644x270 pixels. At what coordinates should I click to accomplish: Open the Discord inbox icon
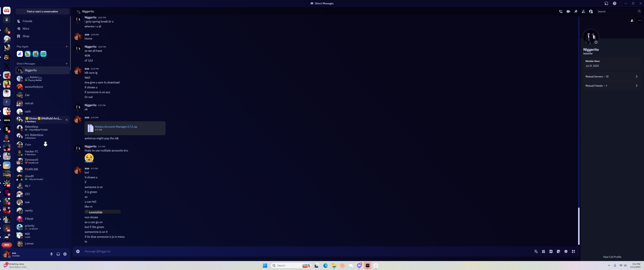pos(606,4)
